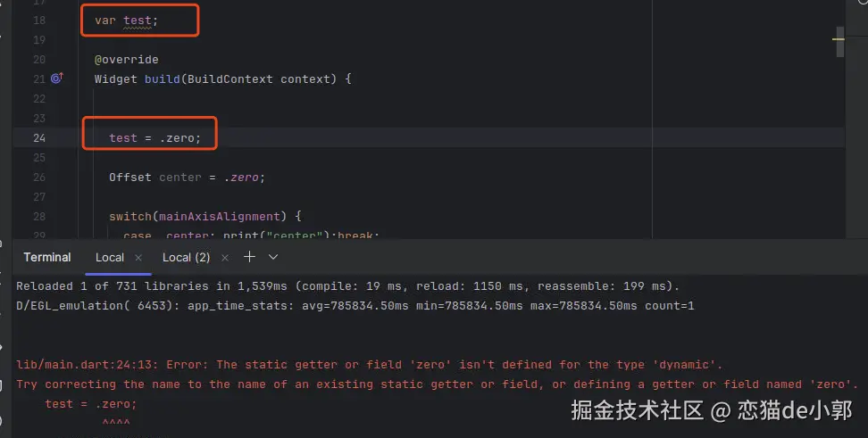Click the Terminal tool window label
Image resolution: width=868 pixels, height=438 pixels.
click(x=47, y=257)
